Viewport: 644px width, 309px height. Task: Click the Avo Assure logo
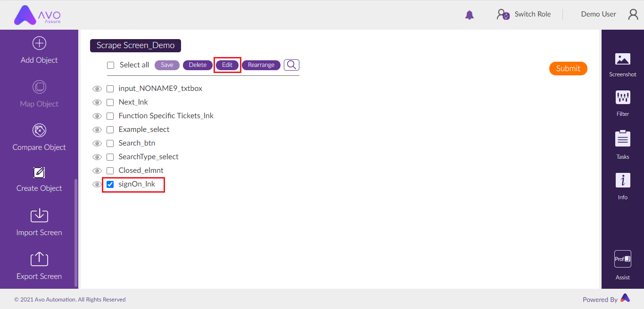38,15
